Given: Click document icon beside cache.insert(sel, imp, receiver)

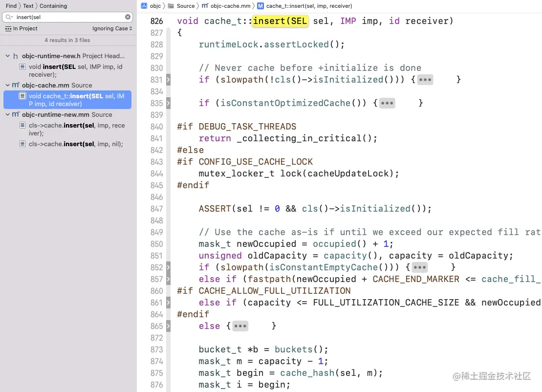Looking at the screenshot, I should 22,125.
